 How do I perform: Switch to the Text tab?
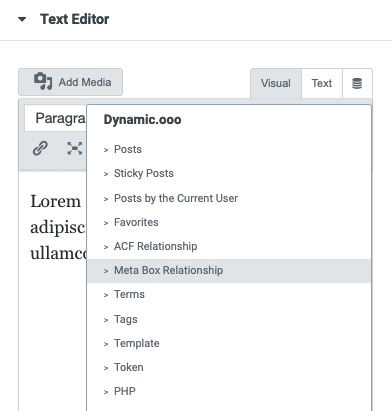322,83
